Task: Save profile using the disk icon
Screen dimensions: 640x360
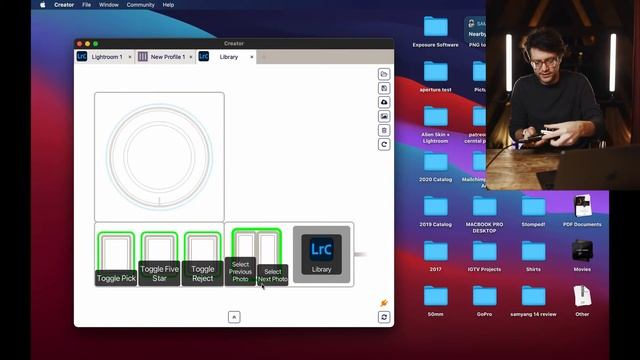Action: point(384,88)
